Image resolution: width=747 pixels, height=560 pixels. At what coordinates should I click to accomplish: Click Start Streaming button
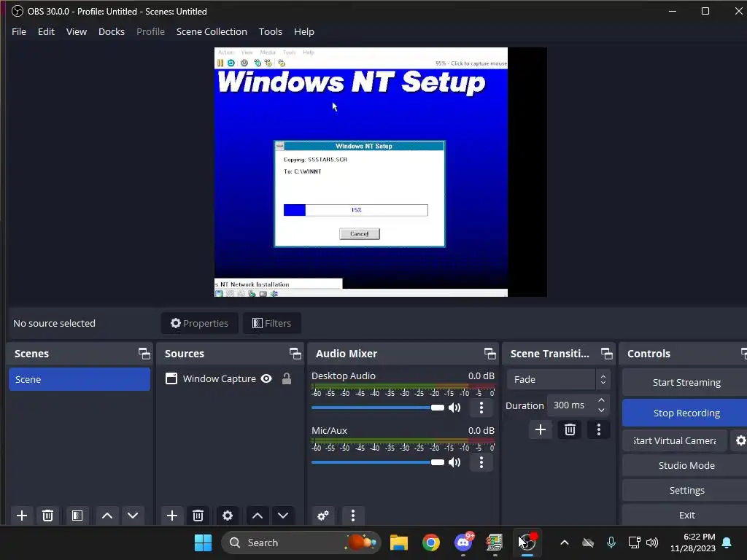point(686,382)
